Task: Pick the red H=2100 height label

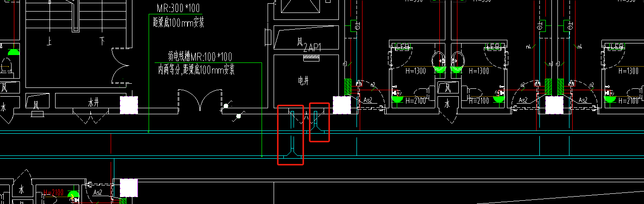Action: tap(54, 193)
